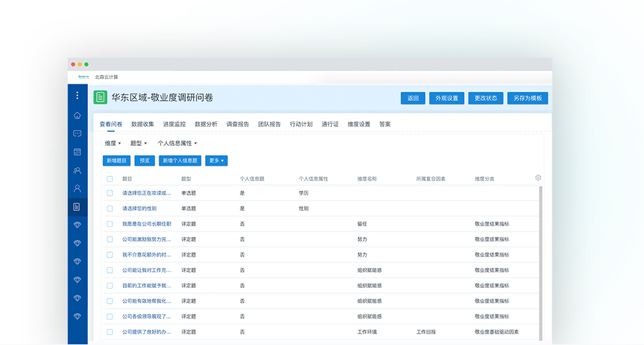Viewport: 644px width, 345px height.
Task: Click the 个人信息题 column header
Action: (x=252, y=179)
